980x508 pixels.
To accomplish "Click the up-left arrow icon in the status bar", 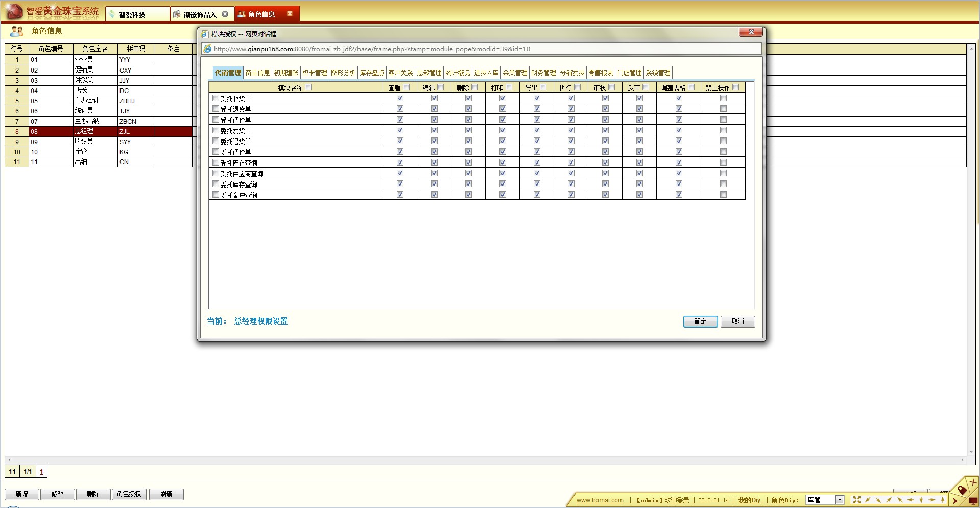I will 900,500.
